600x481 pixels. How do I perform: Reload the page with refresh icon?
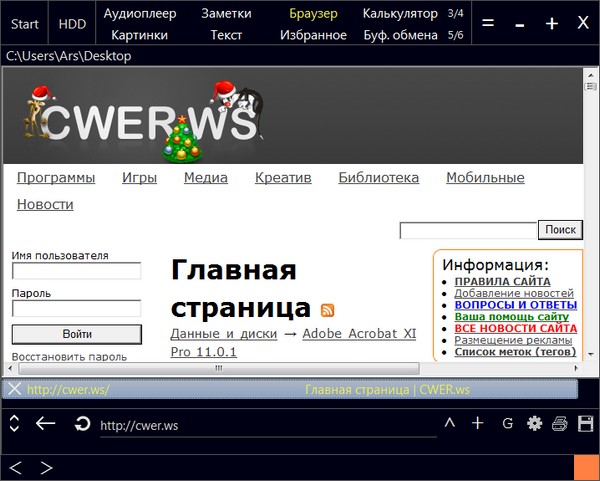coord(81,424)
